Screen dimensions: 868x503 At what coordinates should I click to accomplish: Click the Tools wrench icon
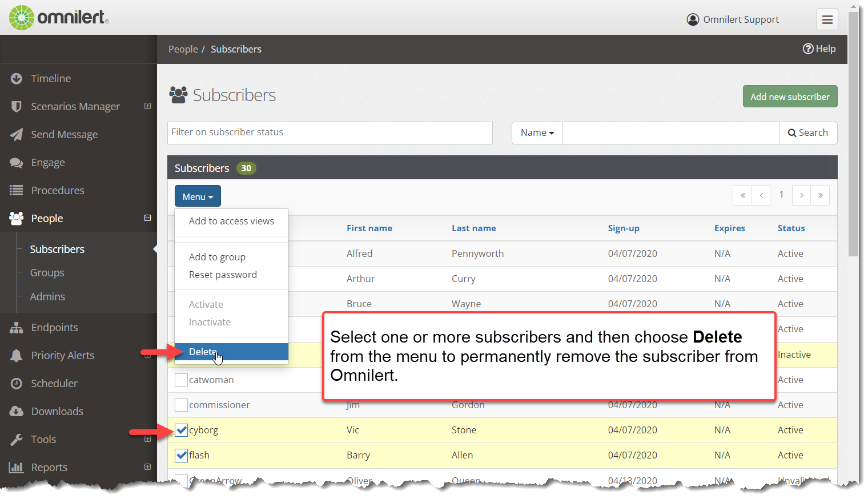[17, 440]
